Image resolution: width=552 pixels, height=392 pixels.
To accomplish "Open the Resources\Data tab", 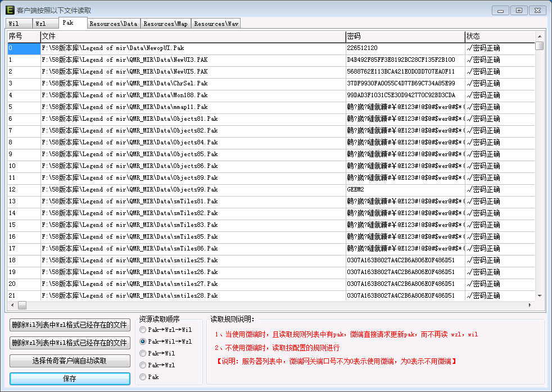I will (113, 24).
